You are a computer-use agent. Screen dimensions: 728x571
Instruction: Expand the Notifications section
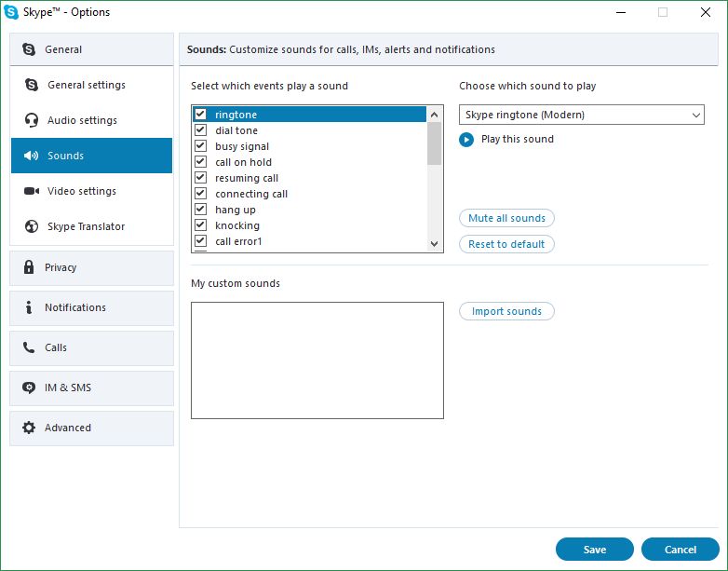pos(91,308)
